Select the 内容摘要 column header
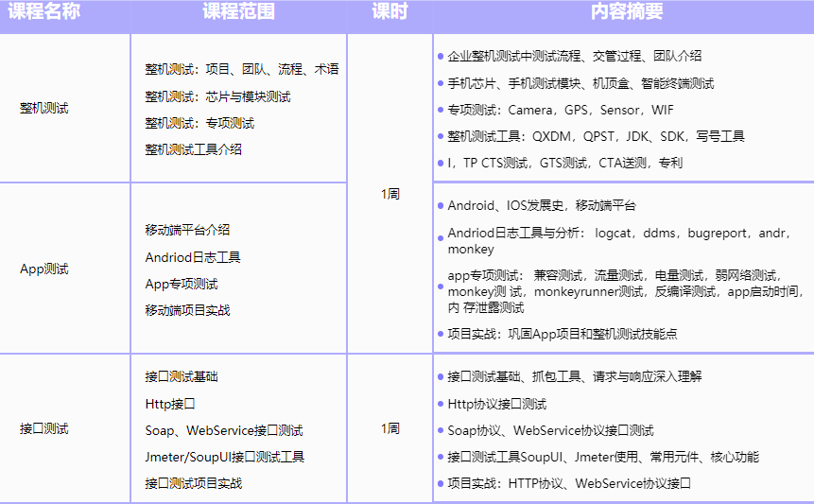This screenshot has height=504, width=814. 626,12
